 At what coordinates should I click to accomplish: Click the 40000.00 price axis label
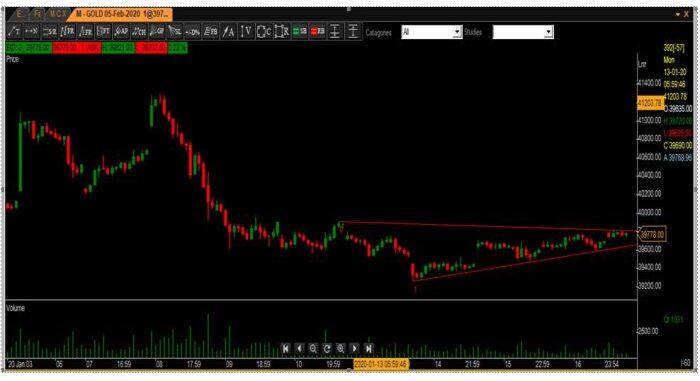pyautogui.click(x=650, y=212)
